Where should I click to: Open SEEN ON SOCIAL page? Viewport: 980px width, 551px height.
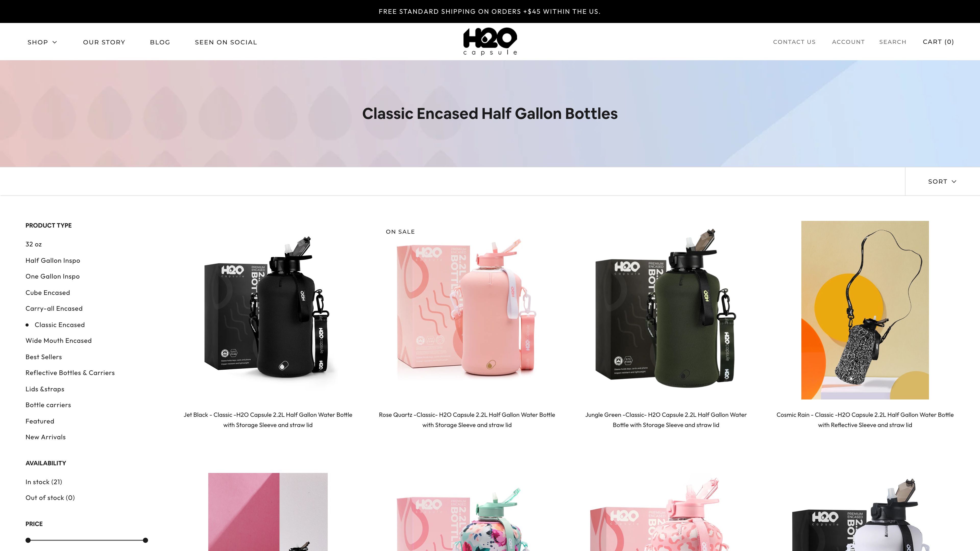(x=226, y=42)
